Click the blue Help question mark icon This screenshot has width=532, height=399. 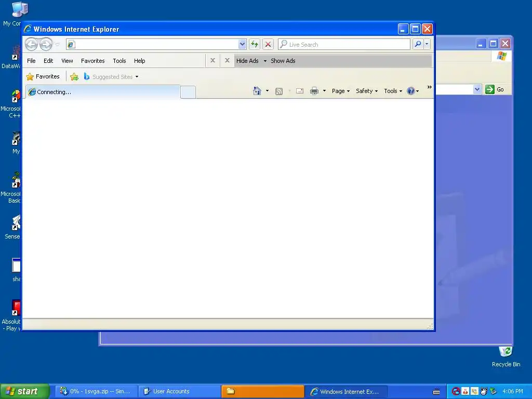[x=410, y=91]
